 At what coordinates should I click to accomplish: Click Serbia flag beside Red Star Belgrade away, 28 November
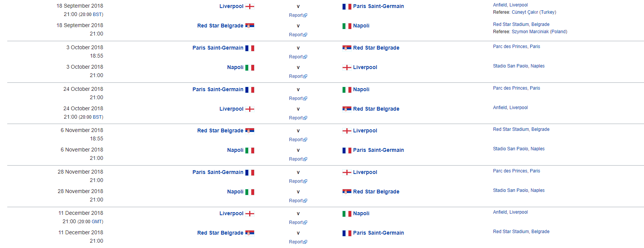(347, 192)
